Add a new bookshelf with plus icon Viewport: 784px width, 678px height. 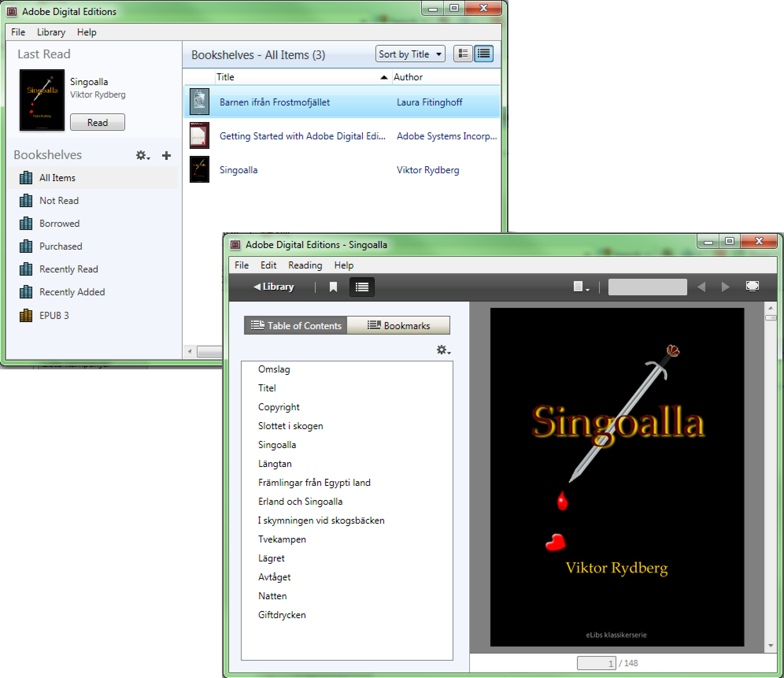point(166,156)
